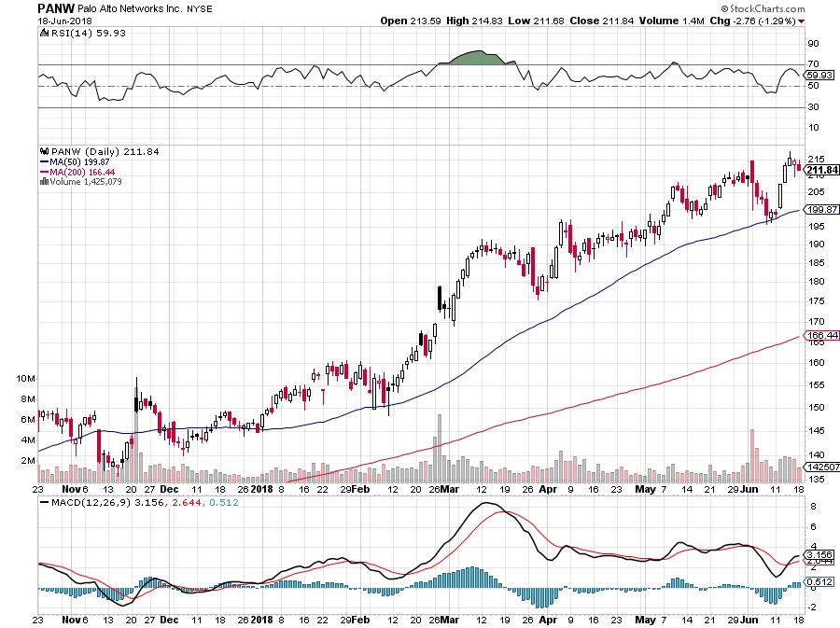
Task: Click the volume tag 142507 on the right axis
Action: pyautogui.click(x=823, y=468)
